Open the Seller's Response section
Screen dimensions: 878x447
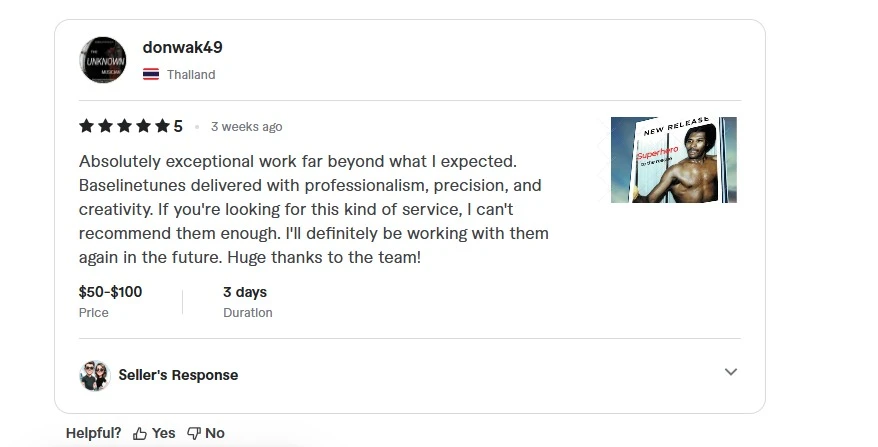click(x=178, y=375)
